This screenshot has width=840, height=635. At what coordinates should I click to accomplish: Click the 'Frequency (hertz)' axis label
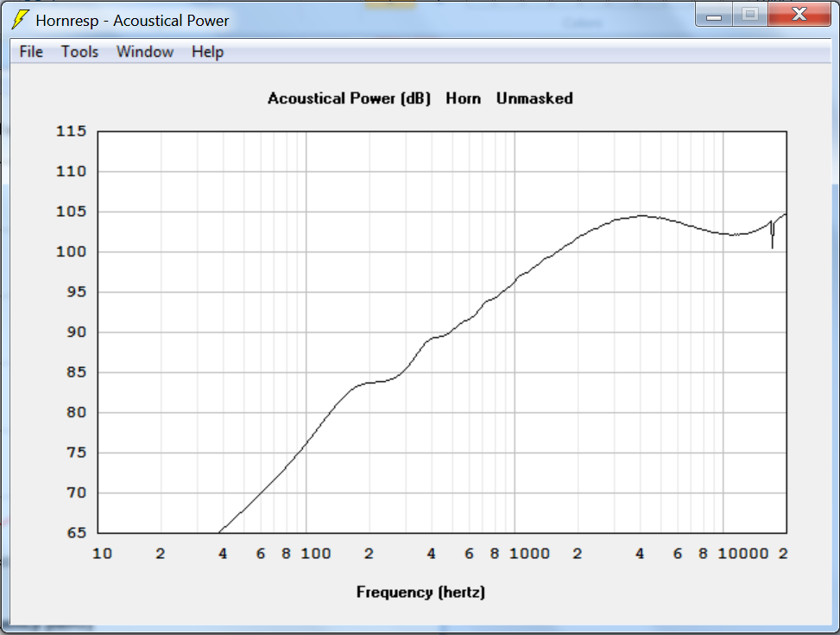(420, 592)
